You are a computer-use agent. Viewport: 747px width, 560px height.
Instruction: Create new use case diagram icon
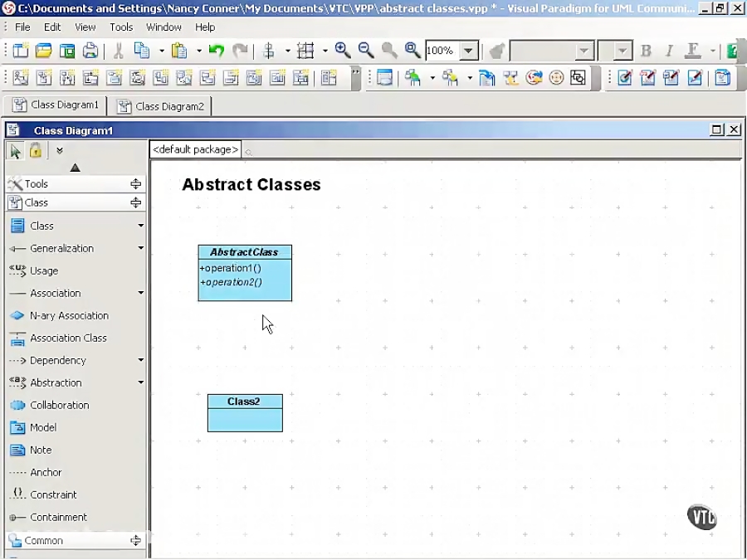20,78
